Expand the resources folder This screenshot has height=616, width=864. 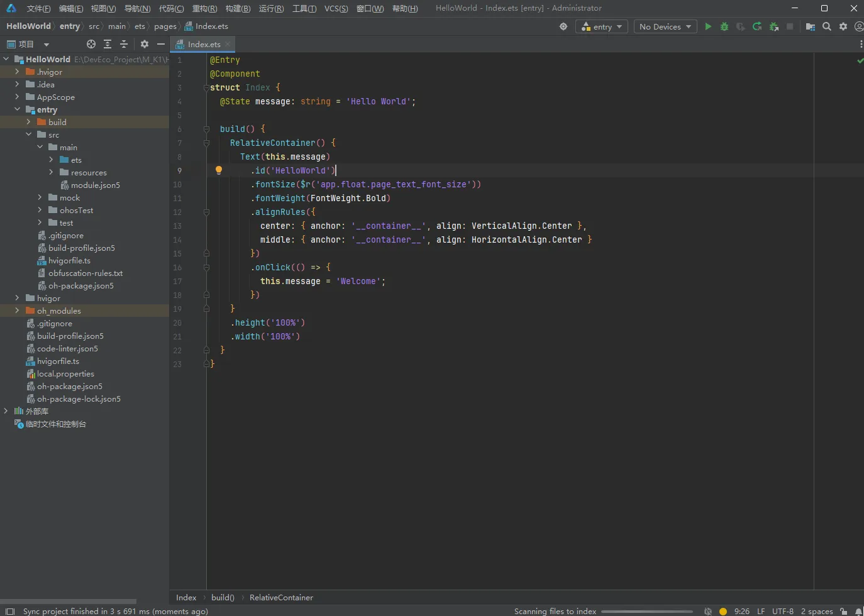point(51,172)
